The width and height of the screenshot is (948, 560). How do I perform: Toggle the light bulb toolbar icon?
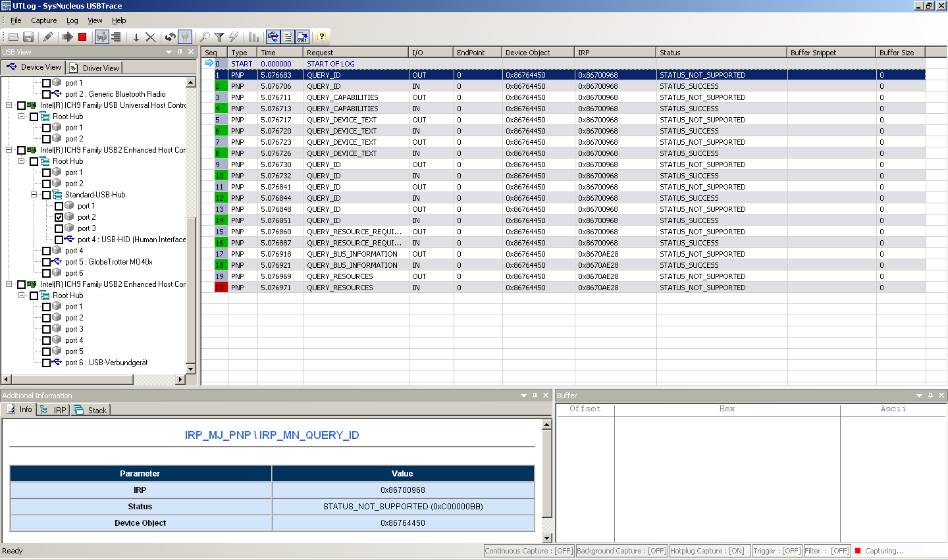tap(185, 37)
